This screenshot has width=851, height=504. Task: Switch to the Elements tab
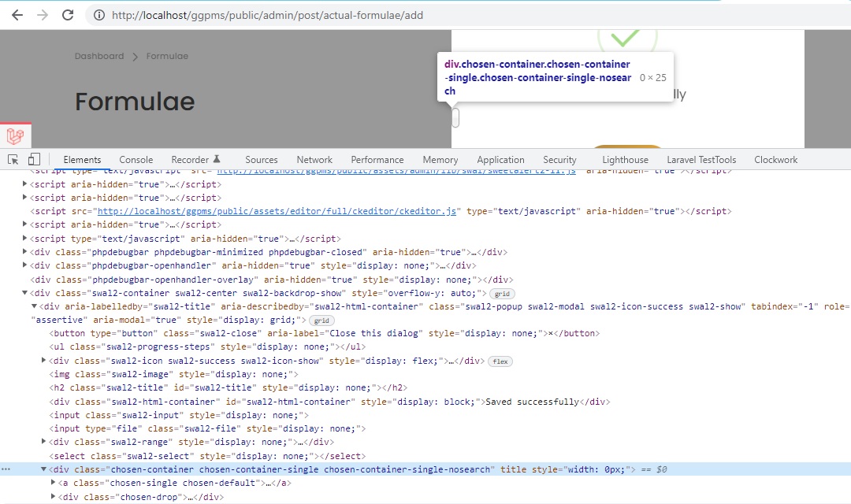[82, 160]
